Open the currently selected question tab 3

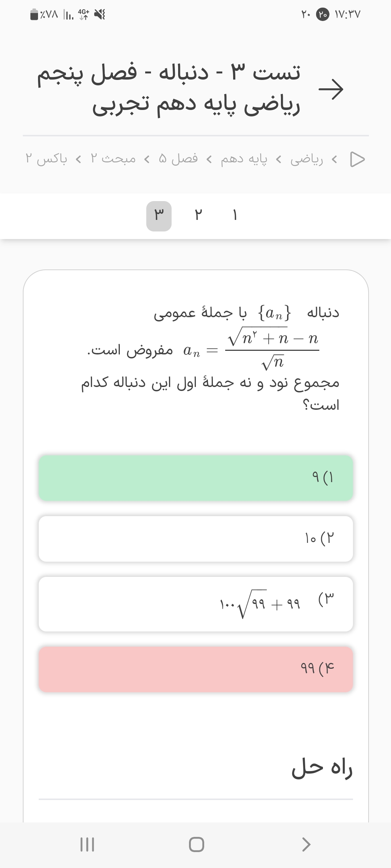point(159,216)
